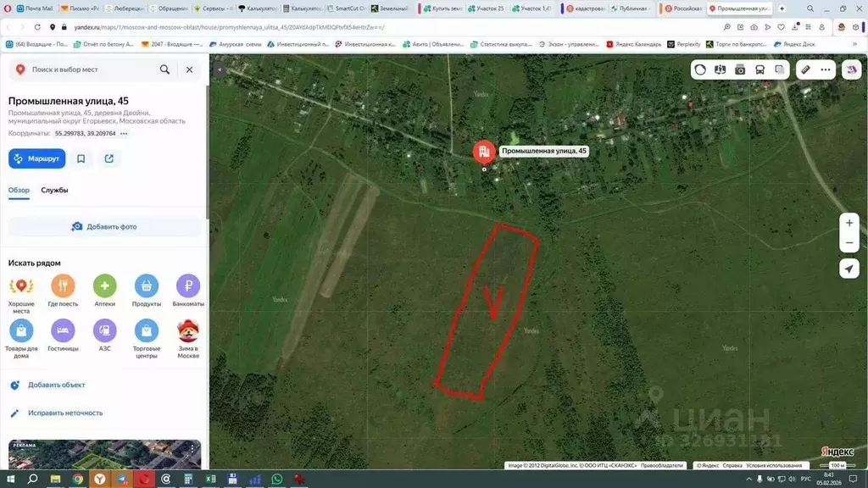Switch to the Службы tab

click(x=56, y=191)
